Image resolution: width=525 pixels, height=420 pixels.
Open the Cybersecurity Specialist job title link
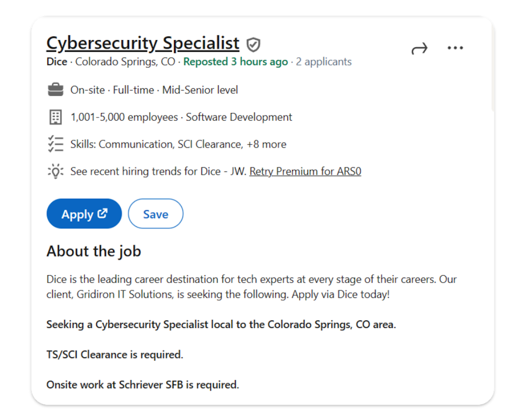[143, 43]
